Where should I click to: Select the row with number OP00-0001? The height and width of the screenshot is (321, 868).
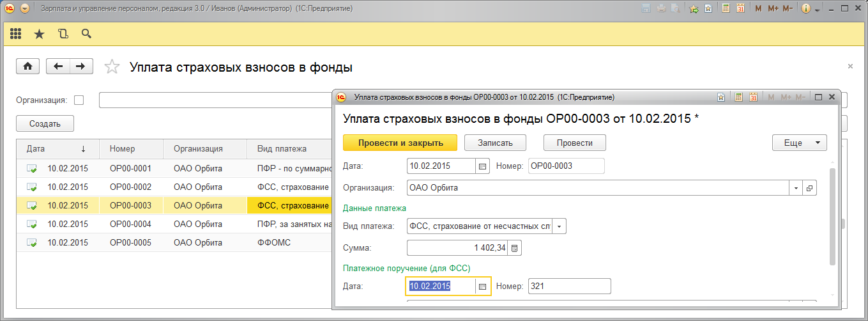(174, 169)
